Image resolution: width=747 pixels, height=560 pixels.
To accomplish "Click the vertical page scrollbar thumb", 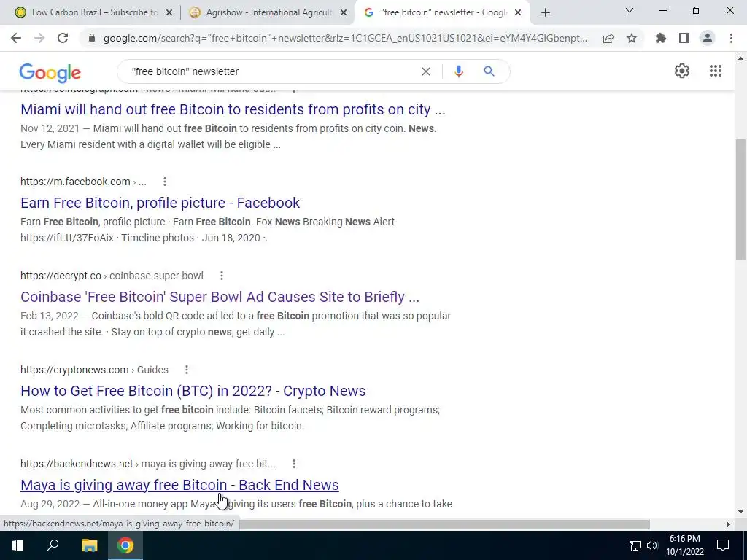I will [x=740, y=199].
